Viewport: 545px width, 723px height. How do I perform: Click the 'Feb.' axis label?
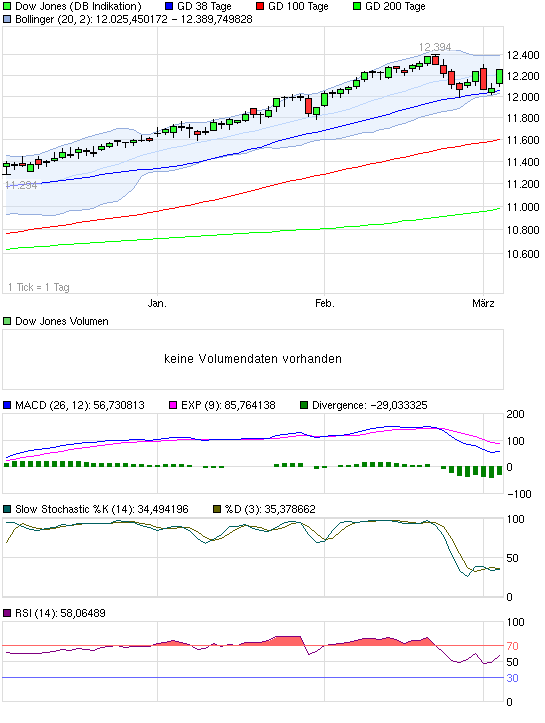click(325, 303)
